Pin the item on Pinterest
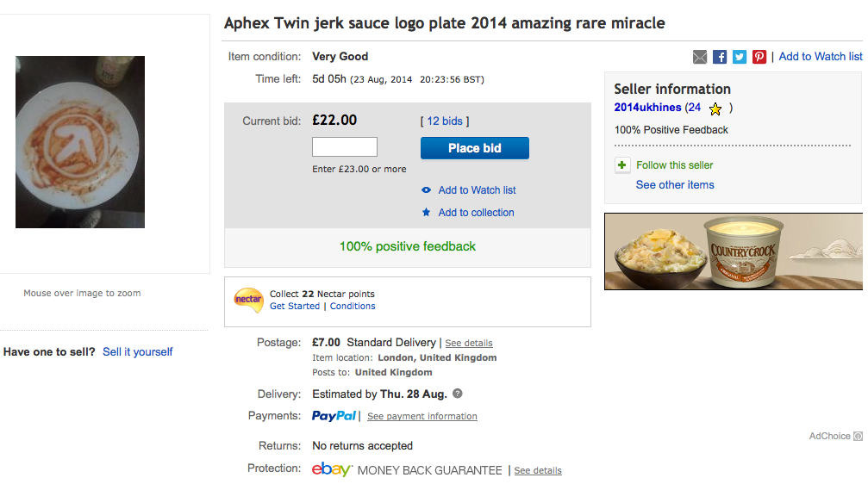 tap(759, 57)
